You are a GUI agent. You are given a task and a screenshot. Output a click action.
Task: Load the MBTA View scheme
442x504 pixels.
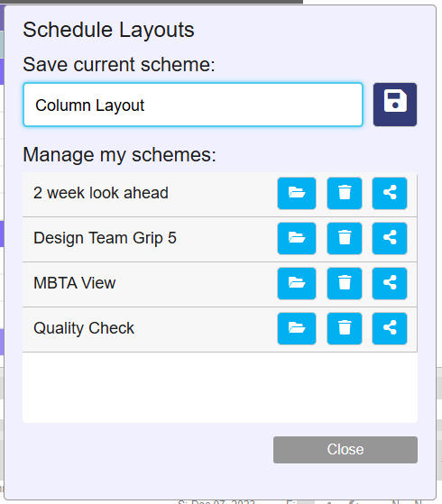[x=297, y=283]
